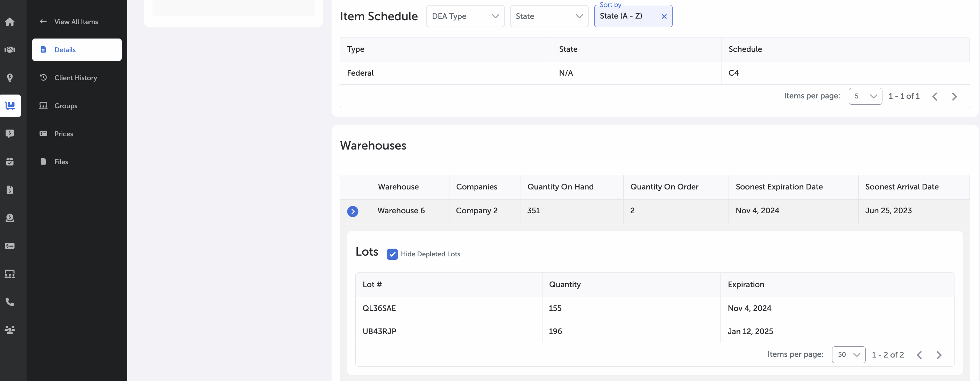The image size is (980, 381).
Task: Open the box with checkmark icon
Action: point(10,161)
